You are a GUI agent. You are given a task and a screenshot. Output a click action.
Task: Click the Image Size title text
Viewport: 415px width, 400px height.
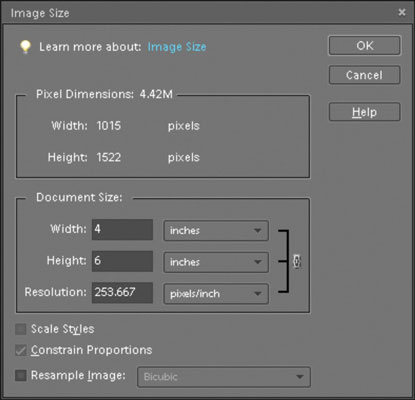(x=40, y=13)
